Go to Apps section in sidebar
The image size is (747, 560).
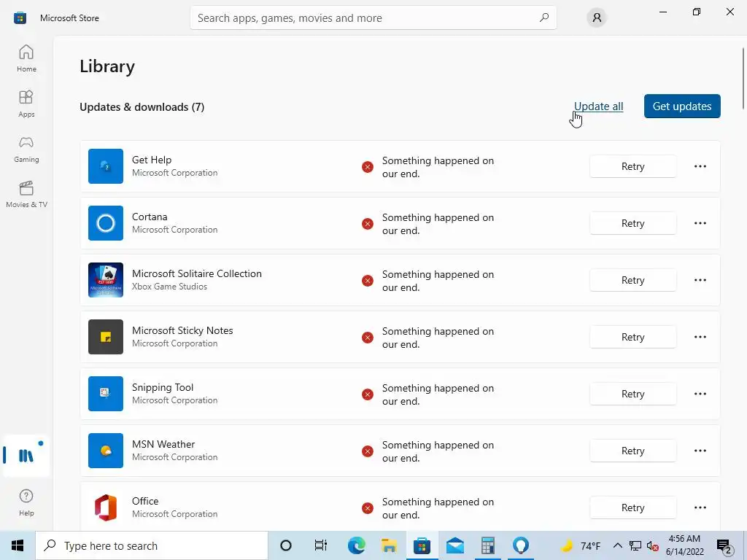(26, 104)
